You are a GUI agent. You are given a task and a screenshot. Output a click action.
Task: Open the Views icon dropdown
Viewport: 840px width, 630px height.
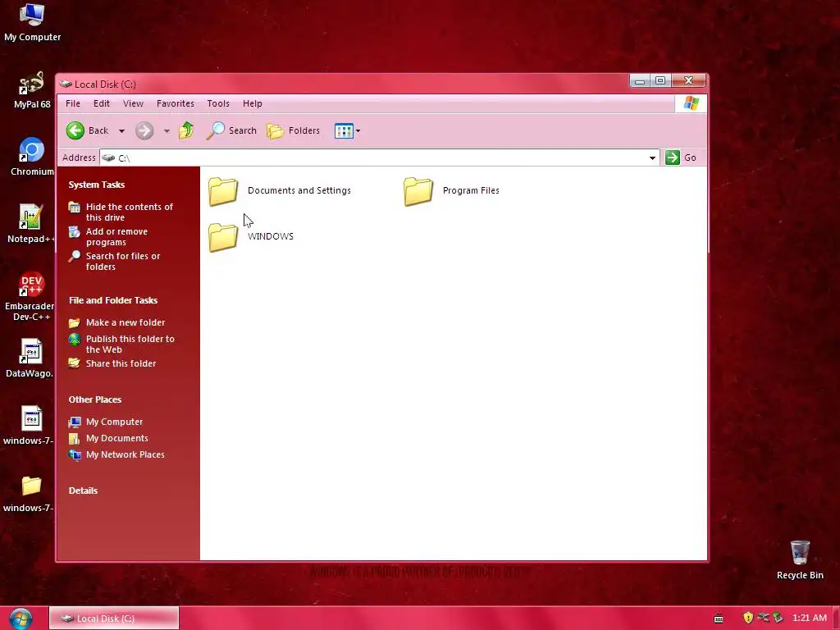coord(347,130)
